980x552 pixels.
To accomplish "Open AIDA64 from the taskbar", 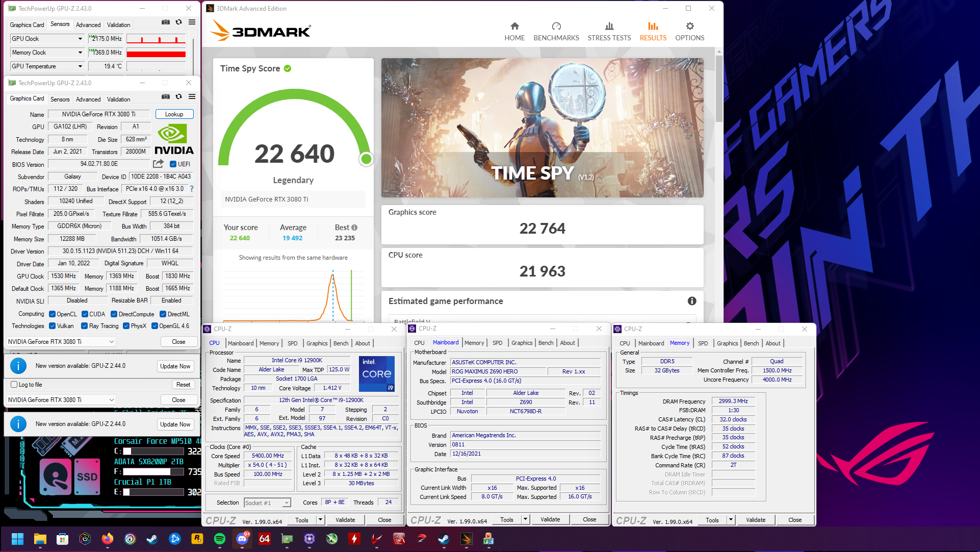I will [x=265, y=539].
